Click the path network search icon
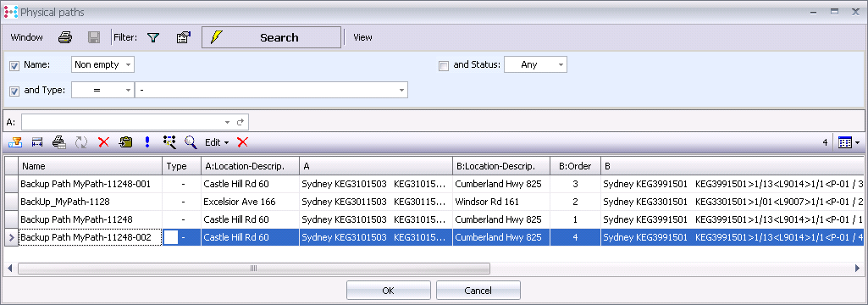 pos(169,142)
